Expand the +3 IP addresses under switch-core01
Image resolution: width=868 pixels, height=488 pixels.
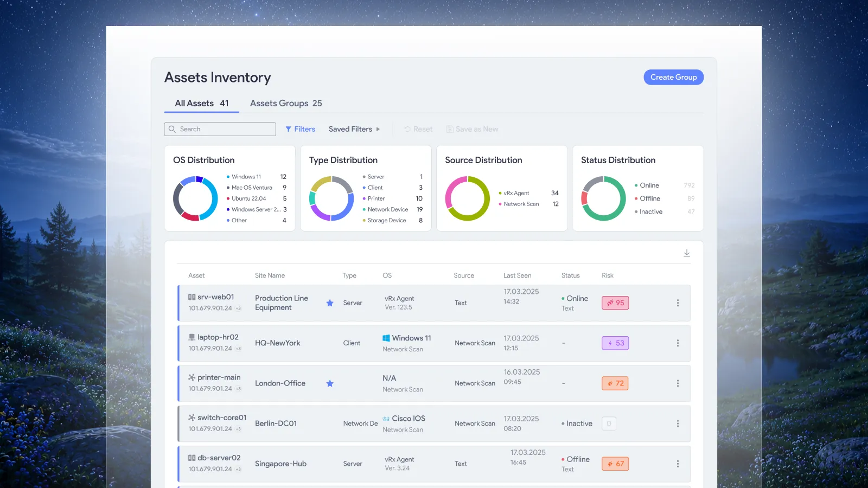coord(238,429)
